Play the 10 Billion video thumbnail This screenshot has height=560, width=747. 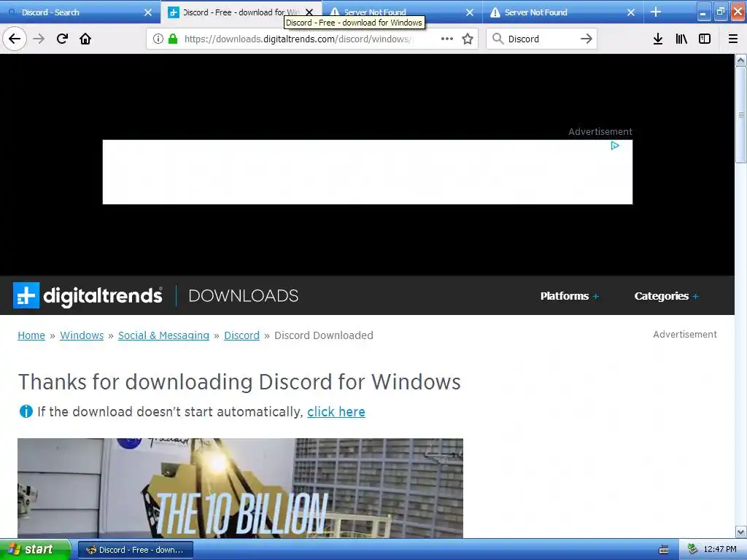(x=240, y=488)
